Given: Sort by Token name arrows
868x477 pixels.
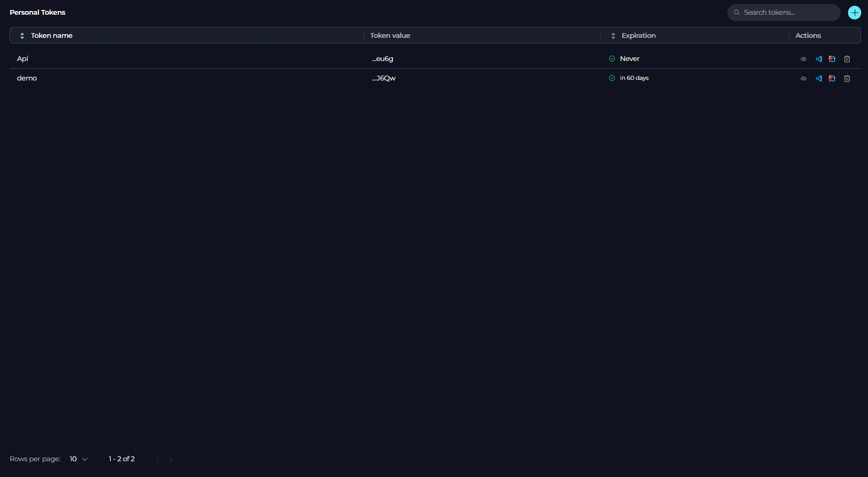Looking at the screenshot, I should click(x=22, y=36).
